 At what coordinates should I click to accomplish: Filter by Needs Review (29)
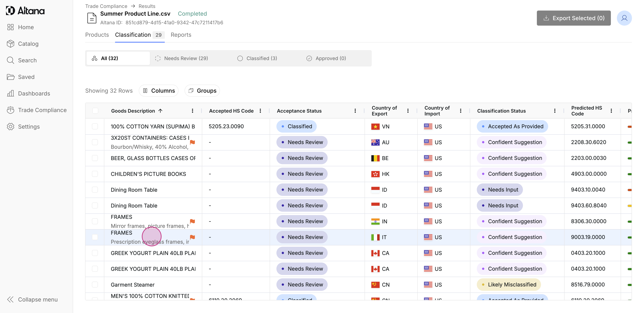186,58
